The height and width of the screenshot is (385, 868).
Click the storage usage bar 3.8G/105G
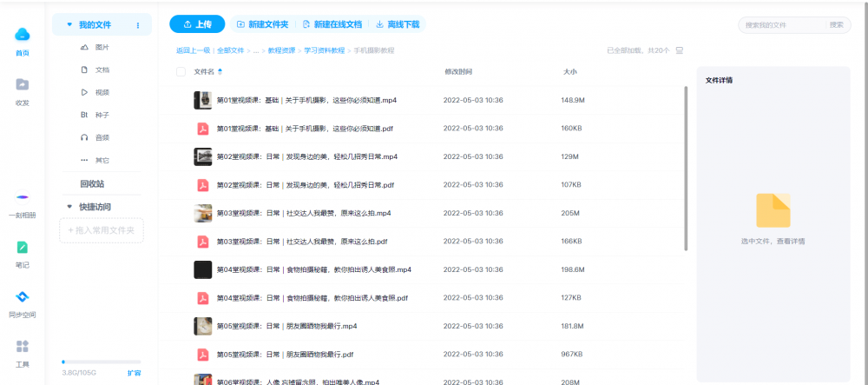(102, 362)
